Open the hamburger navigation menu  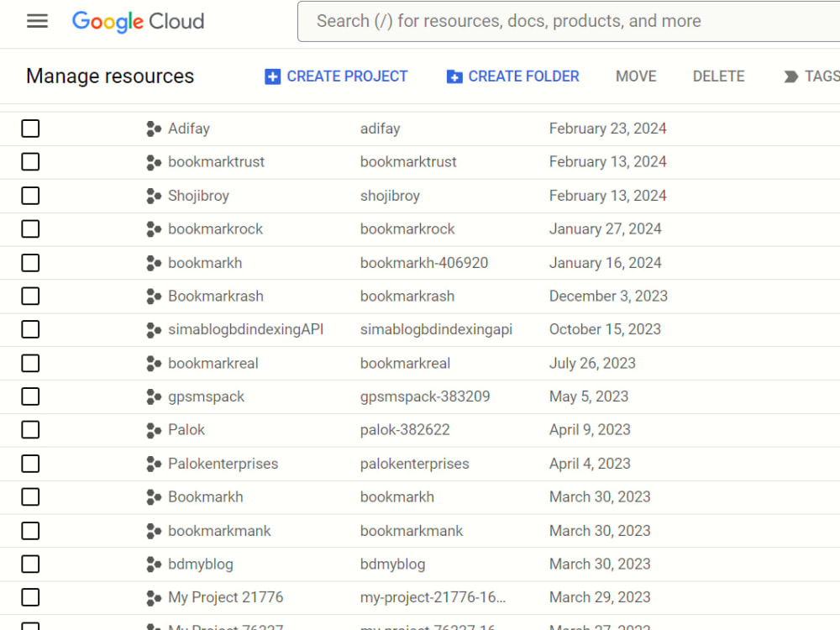tap(37, 21)
